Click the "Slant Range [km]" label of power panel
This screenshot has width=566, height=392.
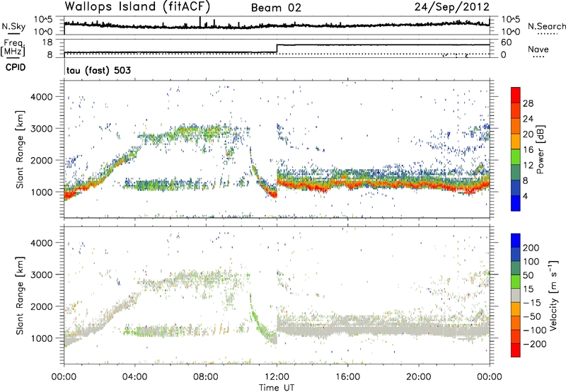pyautogui.click(x=20, y=149)
